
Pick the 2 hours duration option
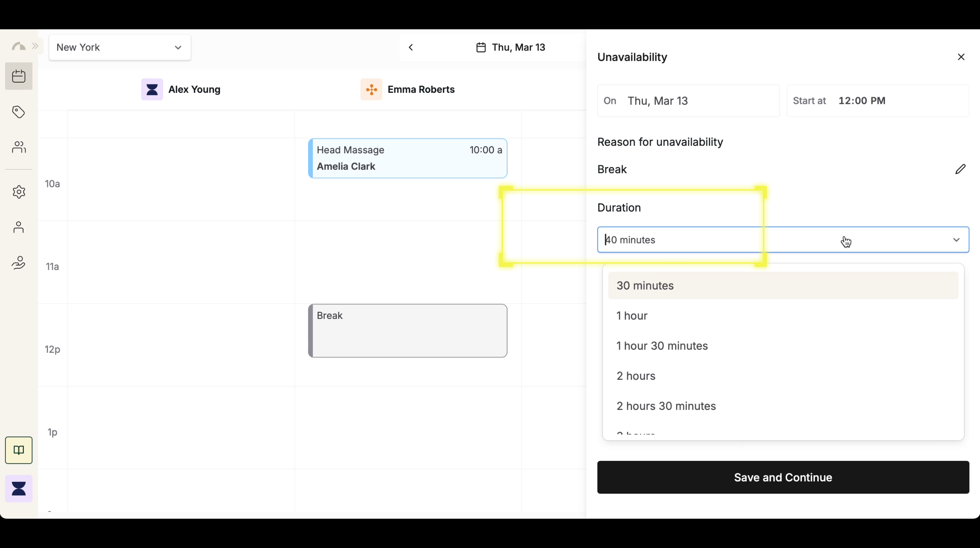coord(636,376)
